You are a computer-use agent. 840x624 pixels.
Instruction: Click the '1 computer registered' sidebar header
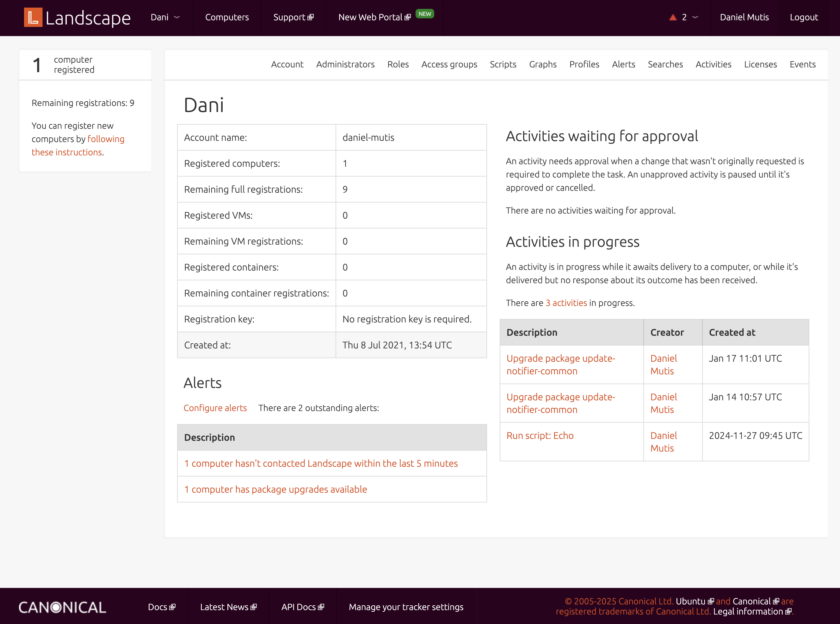coord(85,65)
